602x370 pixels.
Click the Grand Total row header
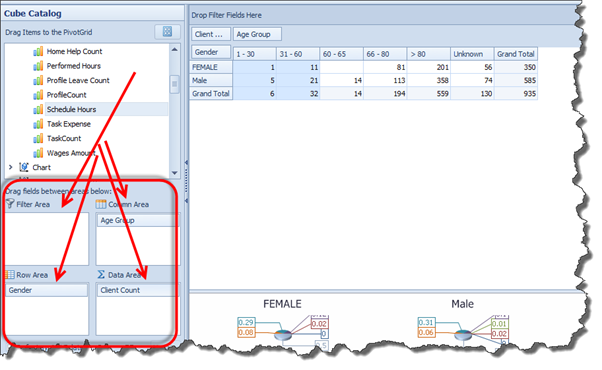211,93
